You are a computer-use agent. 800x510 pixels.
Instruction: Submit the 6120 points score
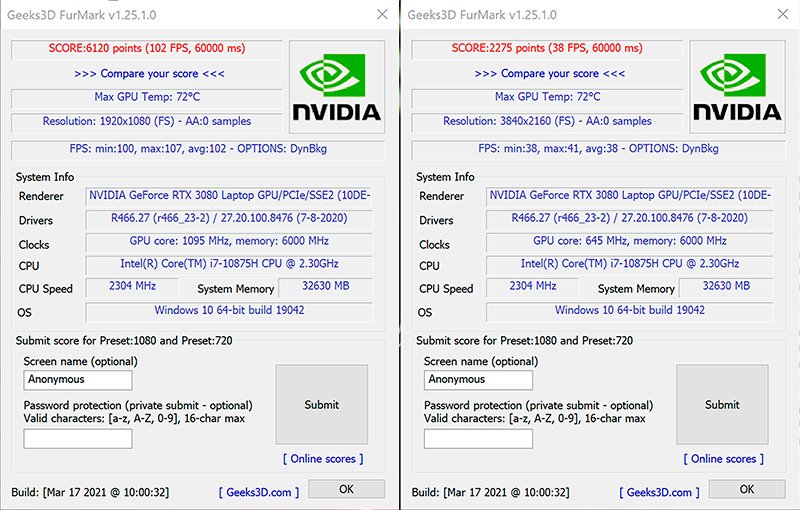tap(321, 404)
